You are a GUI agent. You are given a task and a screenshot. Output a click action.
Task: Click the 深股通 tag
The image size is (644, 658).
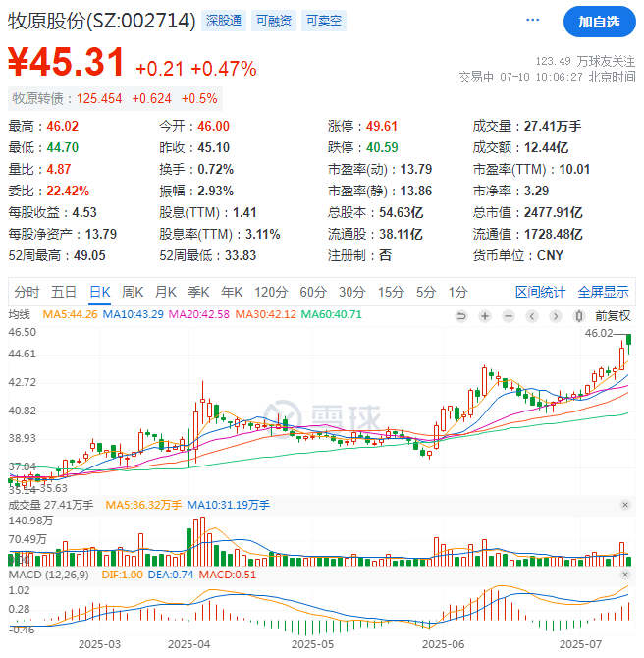click(224, 21)
